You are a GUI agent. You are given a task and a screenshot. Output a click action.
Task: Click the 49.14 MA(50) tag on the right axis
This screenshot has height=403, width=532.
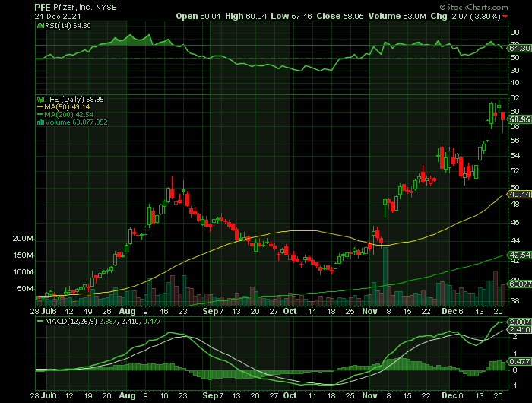coord(519,194)
